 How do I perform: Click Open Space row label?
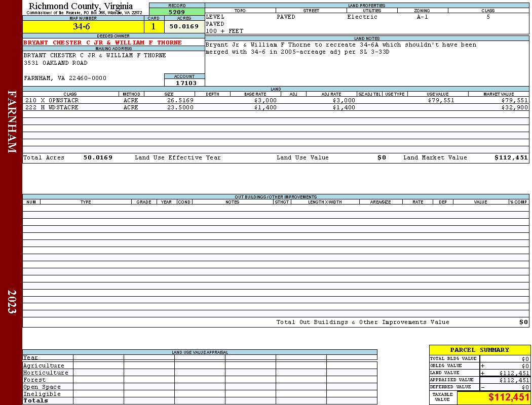pyautogui.click(x=42, y=387)
